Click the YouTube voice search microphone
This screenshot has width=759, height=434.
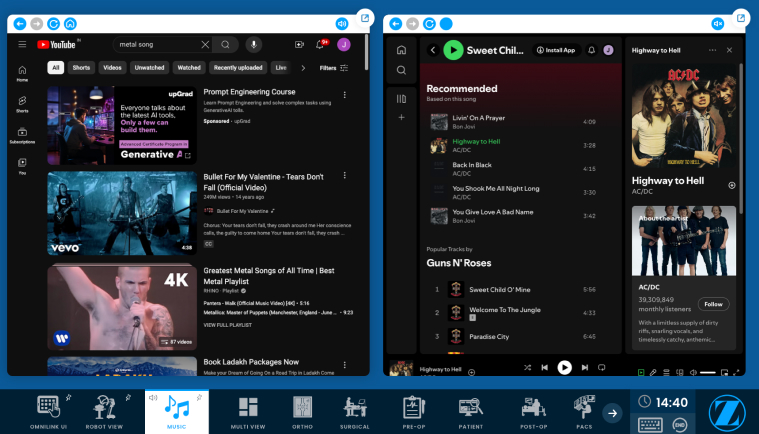tap(253, 44)
